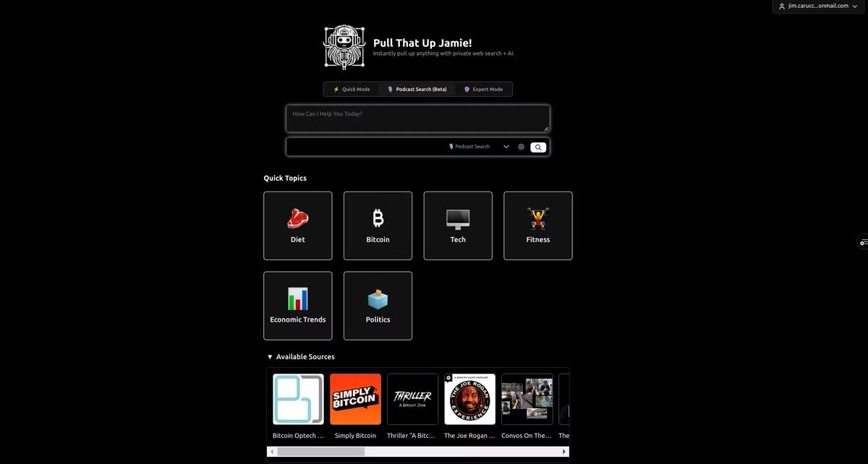Click the sources scrollbar left arrow
868x464 pixels.
tap(271, 452)
